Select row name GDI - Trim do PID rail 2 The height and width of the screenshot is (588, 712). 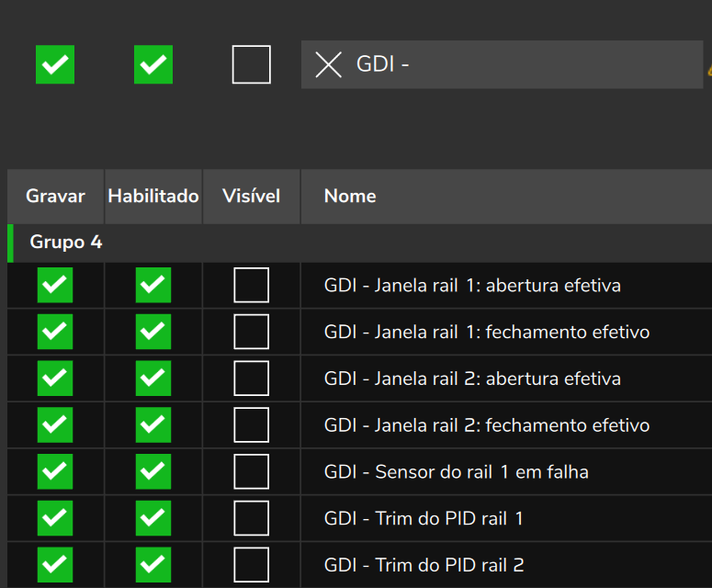[424, 566]
